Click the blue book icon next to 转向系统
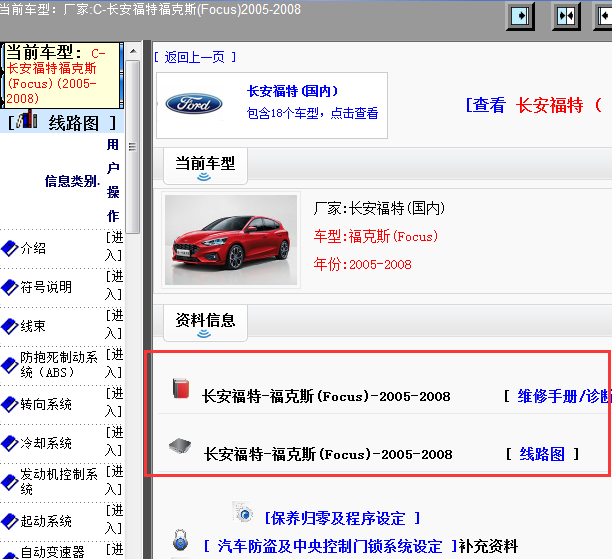612x559 pixels. coord(9,404)
